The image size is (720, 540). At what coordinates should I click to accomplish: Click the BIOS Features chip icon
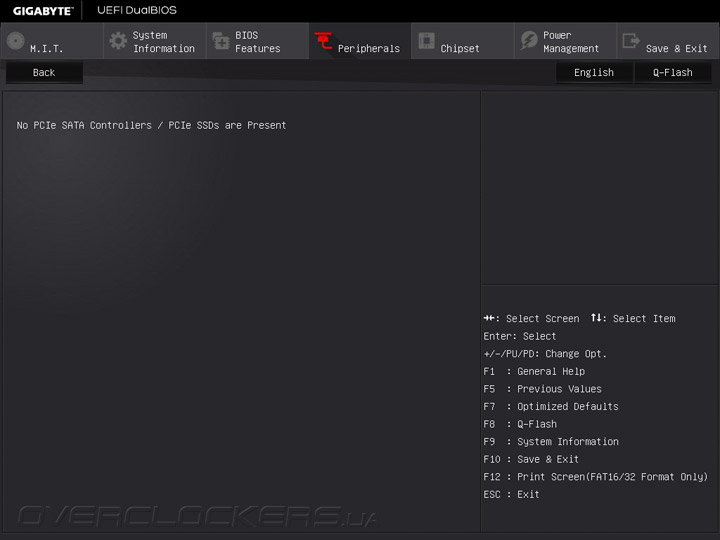point(221,41)
